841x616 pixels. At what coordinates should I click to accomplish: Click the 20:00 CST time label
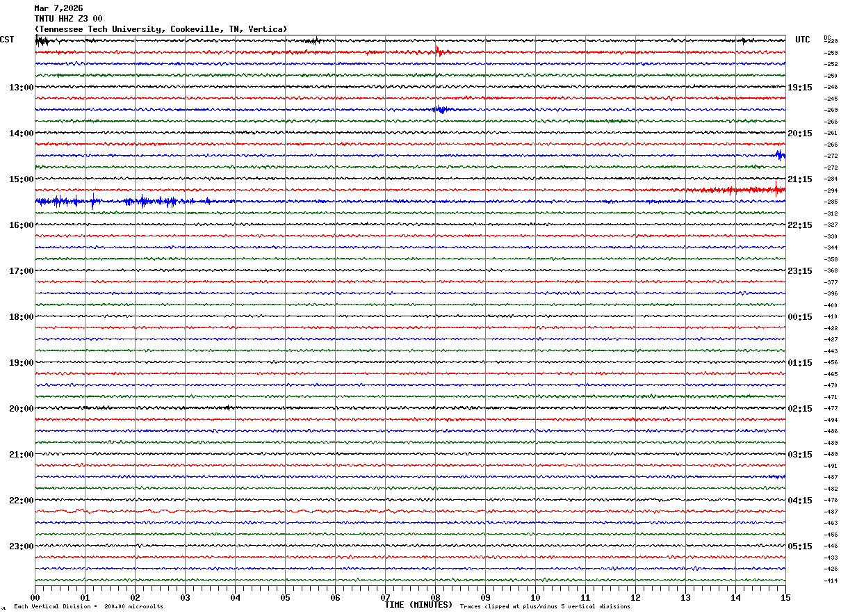21,409
